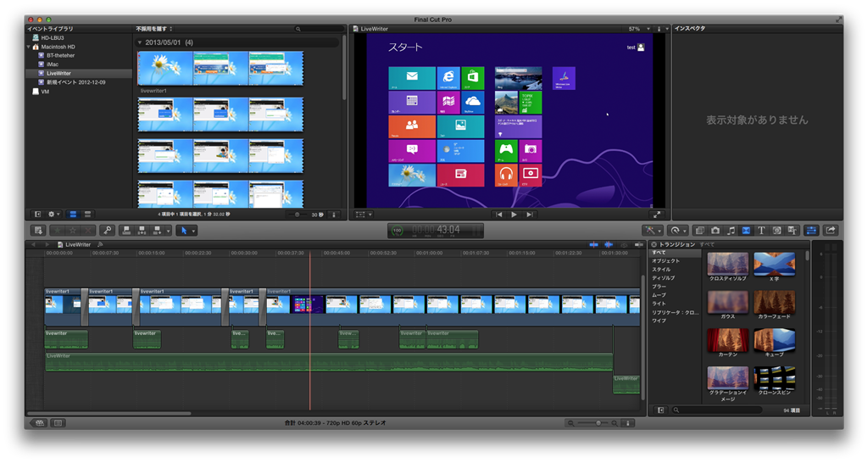Open event browser gear action menu
The width and height of the screenshot is (868, 463).
click(53, 215)
